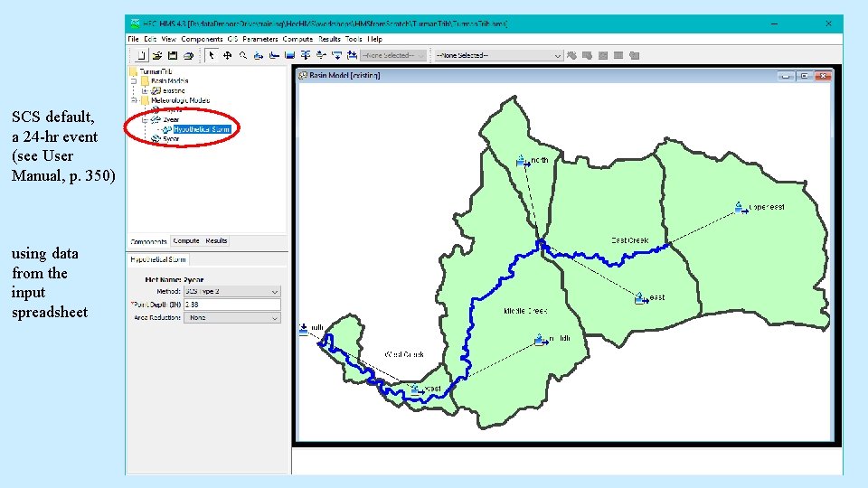Open the Help menu
Screen dimensions: 868x488
tap(374, 39)
